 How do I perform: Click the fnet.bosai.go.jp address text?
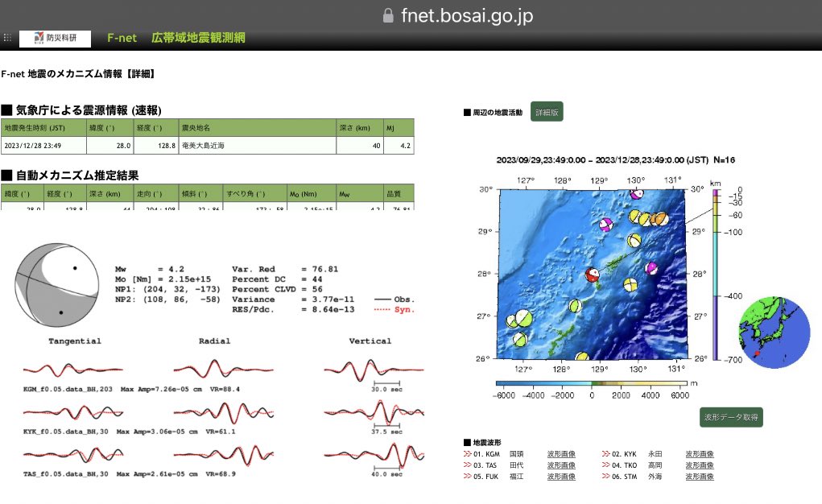pyautogui.click(x=467, y=16)
